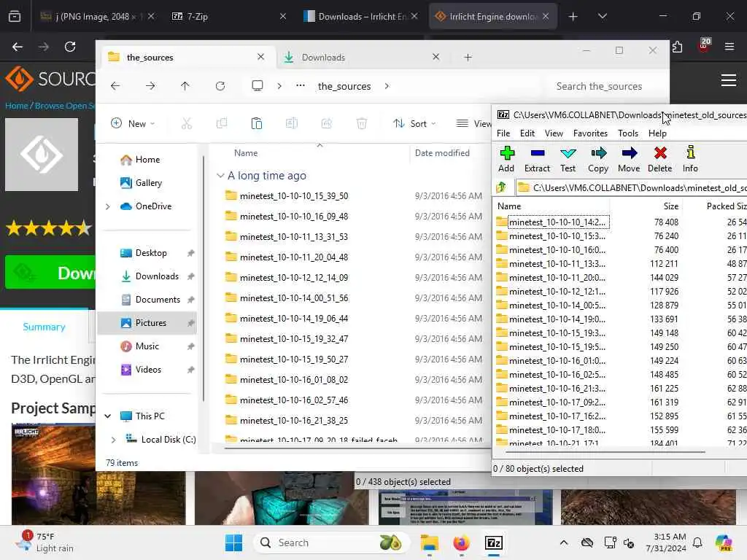Go up one folder in 7-Zip address bar
The width and height of the screenshot is (747, 560).
(501, 187)
